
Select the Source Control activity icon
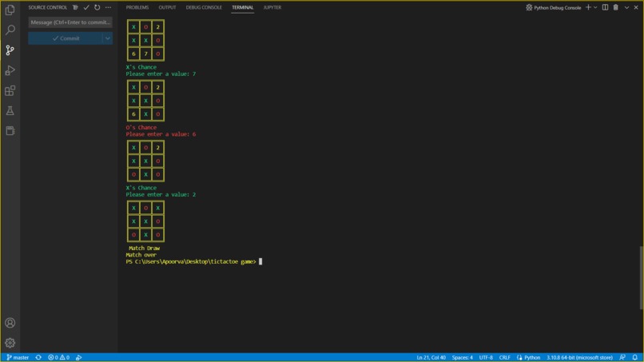10,50
